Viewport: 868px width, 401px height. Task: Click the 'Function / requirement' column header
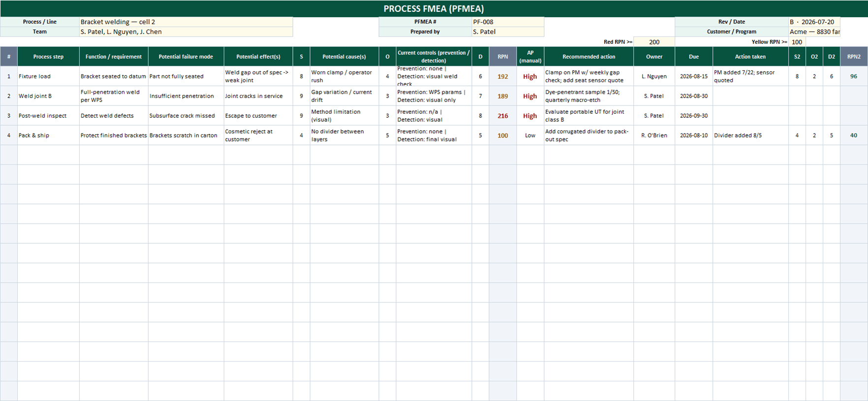114,57
